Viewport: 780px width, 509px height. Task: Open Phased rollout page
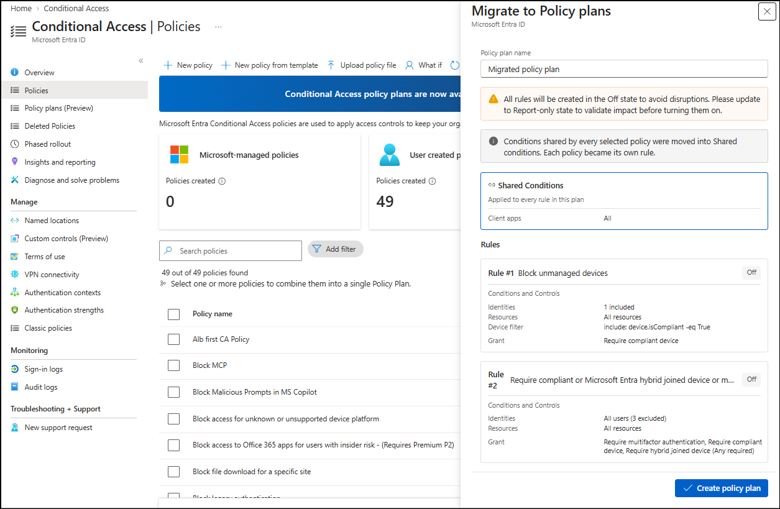[x=48, y=144]
